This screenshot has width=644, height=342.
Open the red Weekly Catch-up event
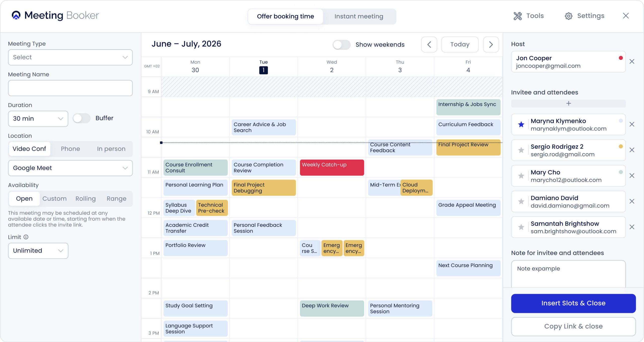332,167
